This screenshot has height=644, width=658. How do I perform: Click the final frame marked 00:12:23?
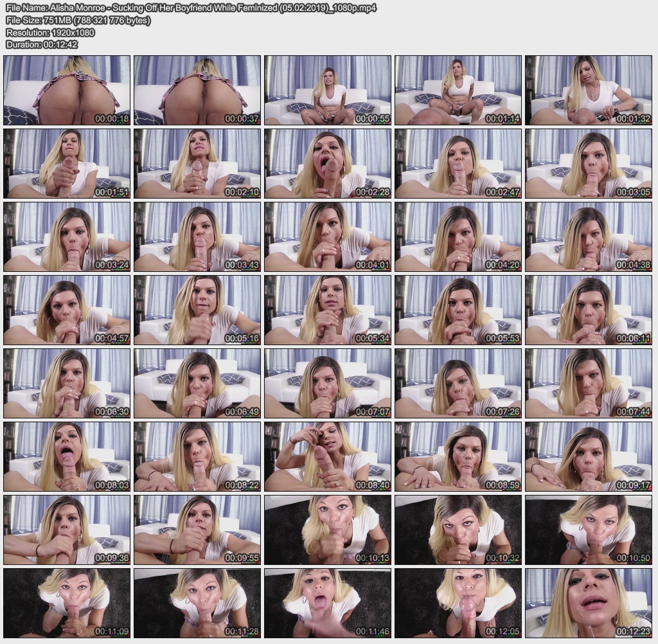coord(588,604)
